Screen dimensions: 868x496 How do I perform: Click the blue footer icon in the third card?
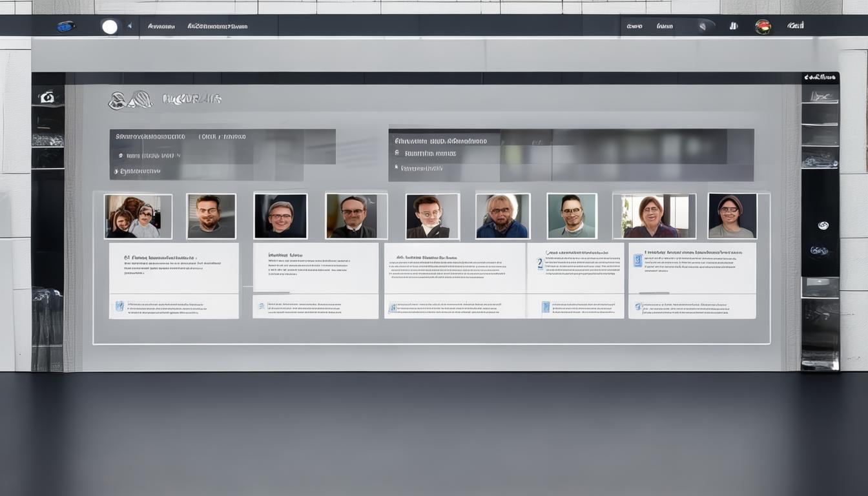point(392,308)
